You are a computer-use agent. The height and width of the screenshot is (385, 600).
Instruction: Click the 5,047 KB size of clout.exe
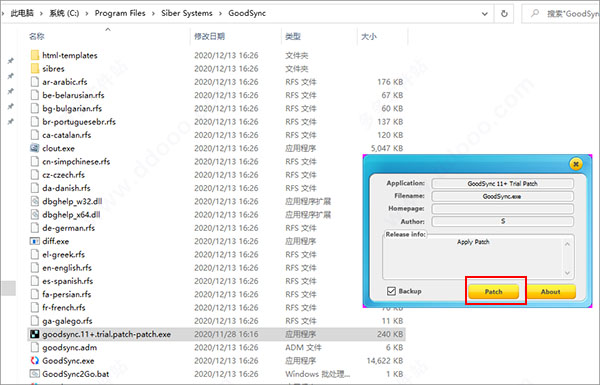[x=387, y=148]
